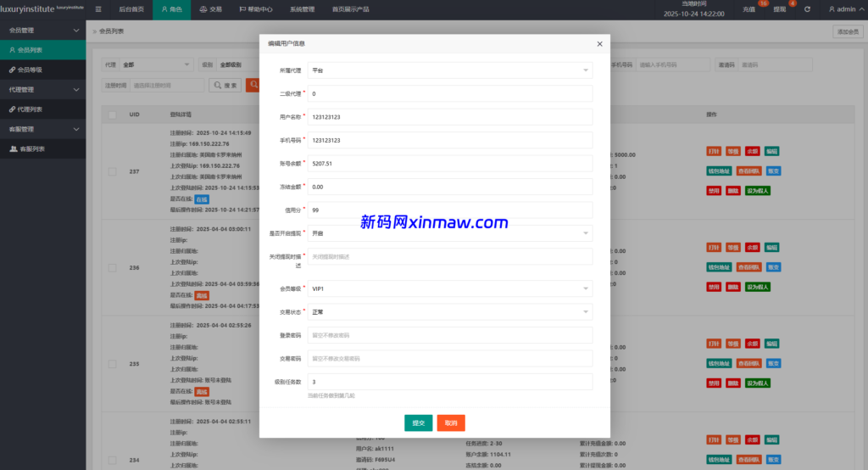Tick the select-all checkbox in the table header
Image resolution: width=868 pixels, height=470 pixels.
pyautogui.click(x=113, y=115)
